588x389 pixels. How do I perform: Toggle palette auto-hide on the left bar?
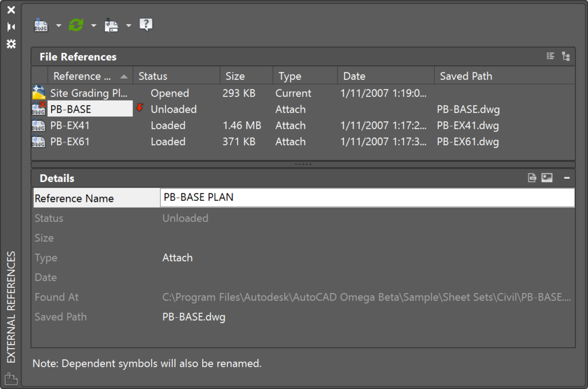(x=10, y=26)
